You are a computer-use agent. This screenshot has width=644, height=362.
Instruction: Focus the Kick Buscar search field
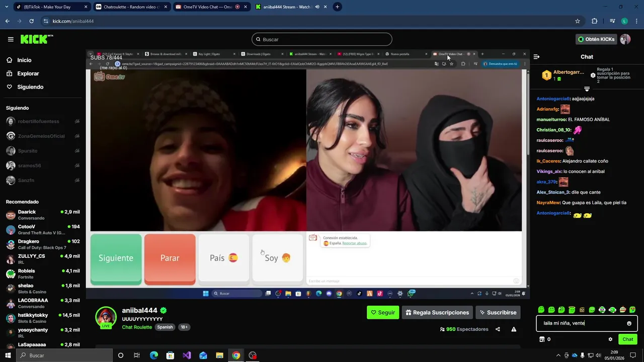[322, 39]
